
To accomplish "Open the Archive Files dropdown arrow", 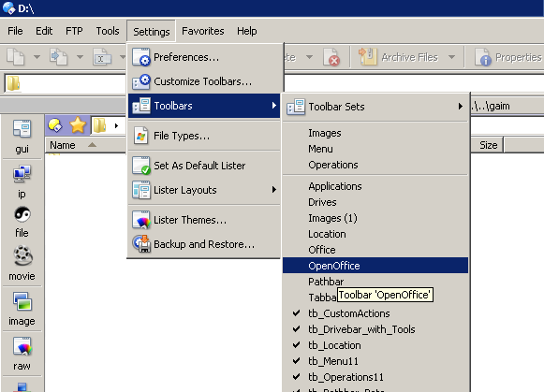I will tap(451, 57).
